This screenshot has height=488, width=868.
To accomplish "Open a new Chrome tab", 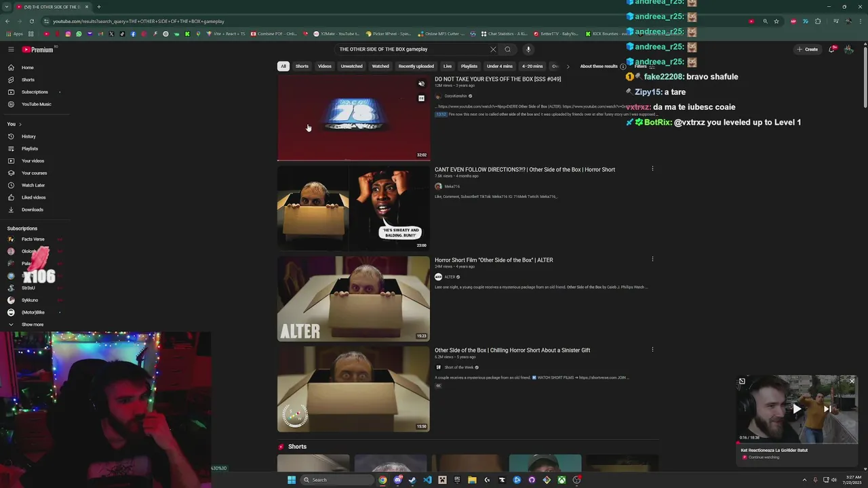I will 98,7.
